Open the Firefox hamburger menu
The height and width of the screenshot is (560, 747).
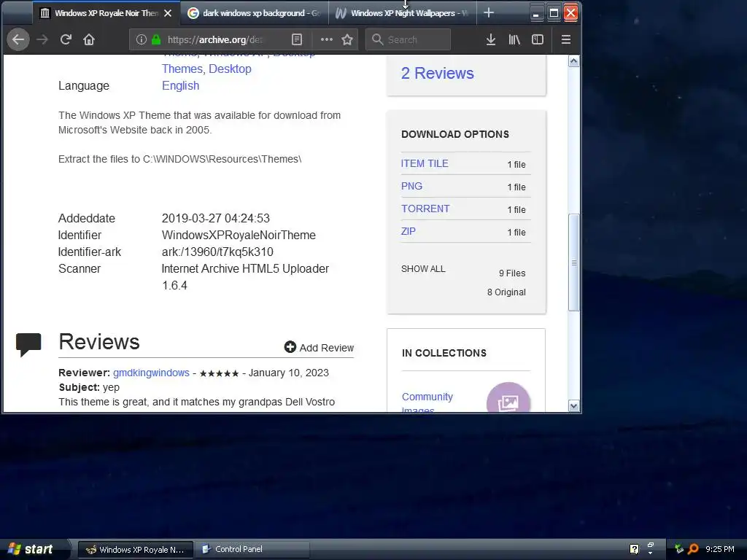(x=566, y=39)
